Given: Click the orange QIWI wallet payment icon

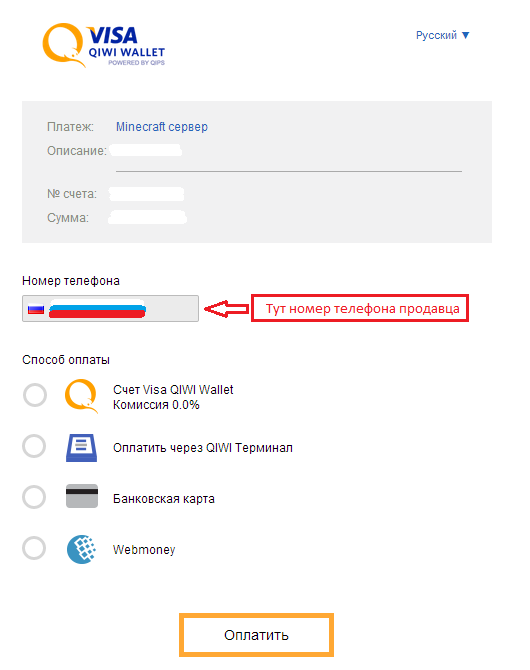Looking at the screenshot, I should point(81,396).
